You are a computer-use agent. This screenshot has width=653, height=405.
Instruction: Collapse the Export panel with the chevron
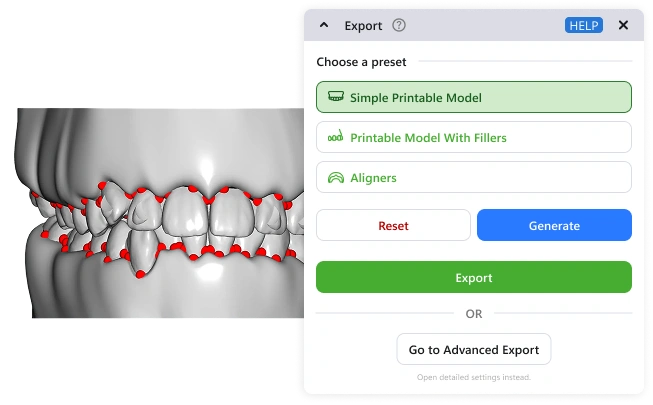click(x=324, y=25)
